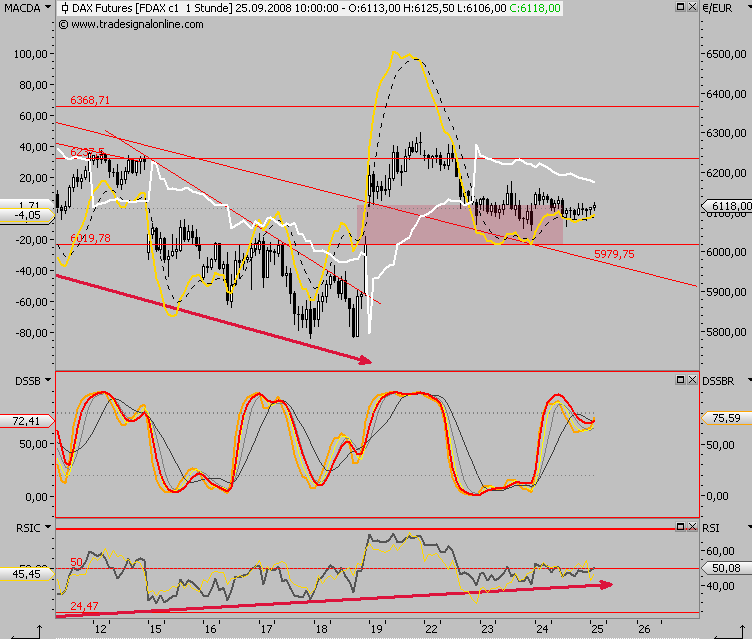This screenshot has width=752, height=639.
Task: Click date label 19 on time axis
Action: point(376,629)
